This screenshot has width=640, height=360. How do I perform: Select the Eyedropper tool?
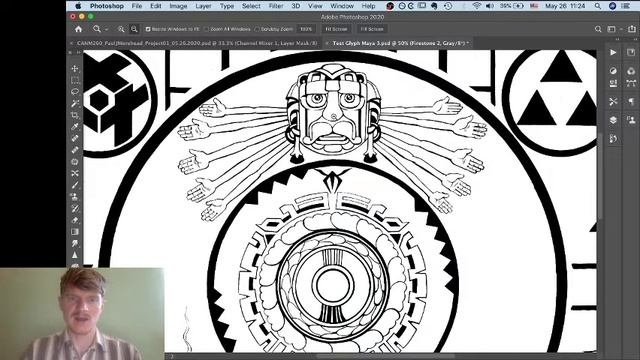click(75, 127)
